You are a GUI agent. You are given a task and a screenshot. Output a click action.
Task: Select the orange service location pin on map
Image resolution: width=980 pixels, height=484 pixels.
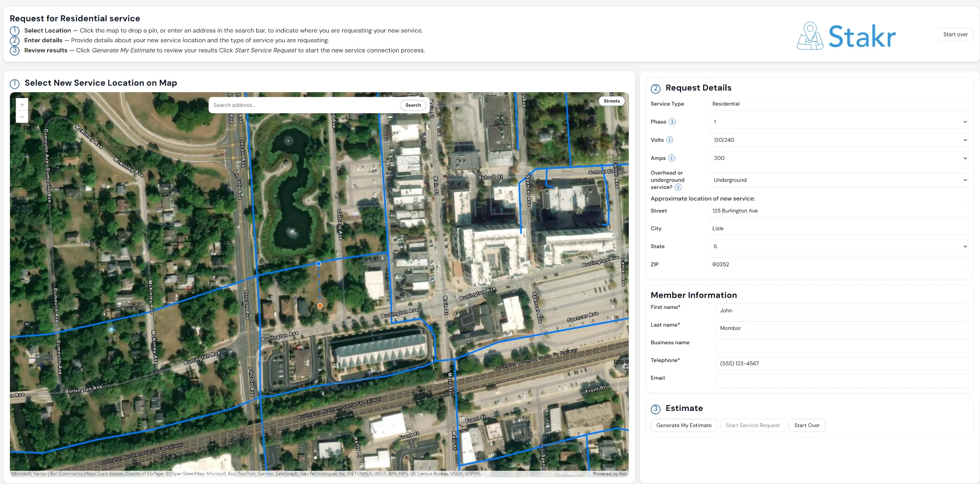(x=320, y=306)
